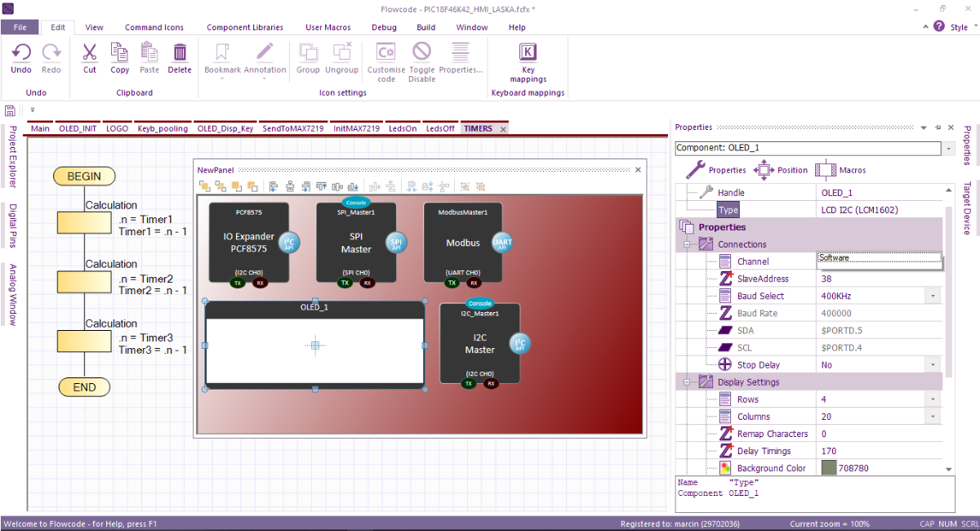Pin the Properties pane with pushpin icon
Screen dimensions: 980x531
click(x=937, y=127)
